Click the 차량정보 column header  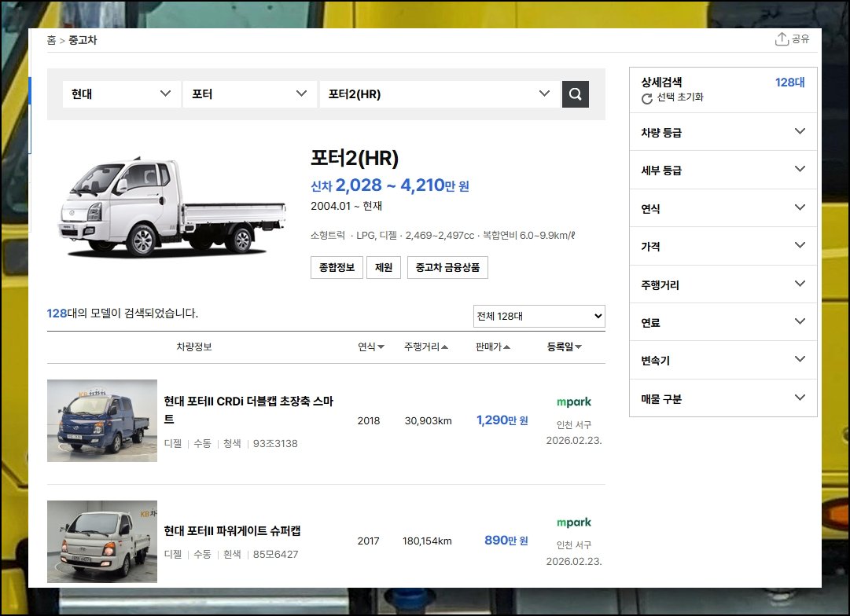coord(194,346)
